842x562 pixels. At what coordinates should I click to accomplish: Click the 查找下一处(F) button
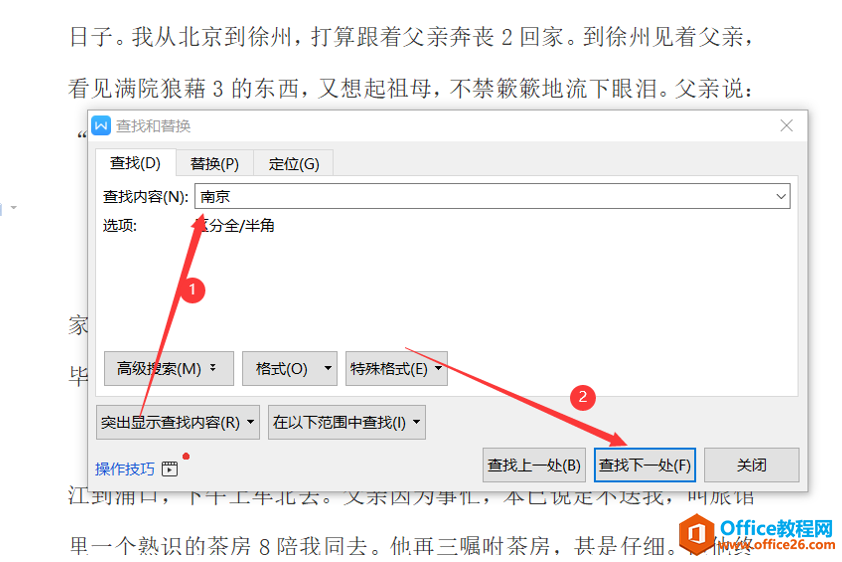[645, 465]
